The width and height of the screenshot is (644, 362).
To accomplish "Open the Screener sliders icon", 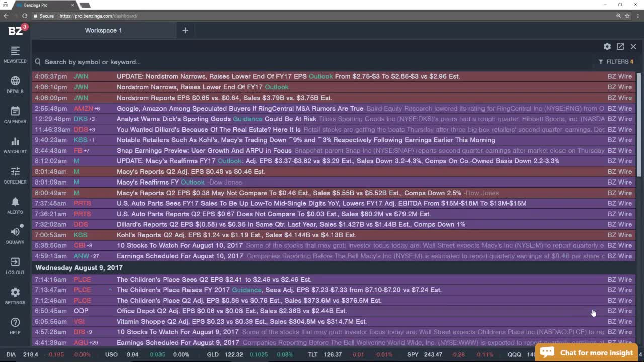I will (15, 175).
